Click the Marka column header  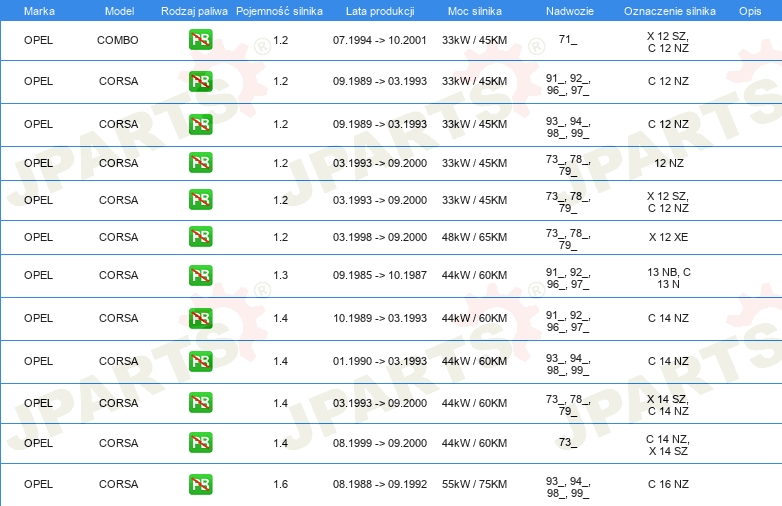click(x=39, y=11)
